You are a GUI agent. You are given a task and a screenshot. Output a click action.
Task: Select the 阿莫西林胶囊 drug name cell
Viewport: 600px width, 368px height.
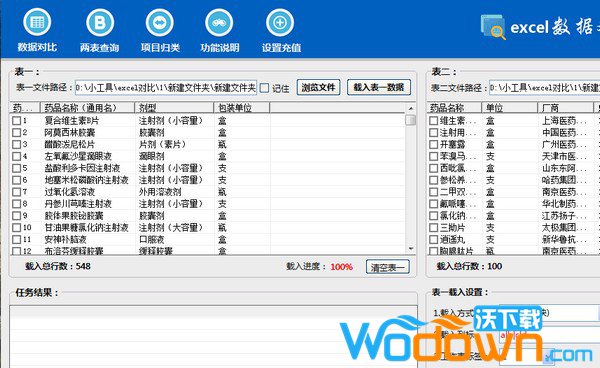(x=70, y=133)
